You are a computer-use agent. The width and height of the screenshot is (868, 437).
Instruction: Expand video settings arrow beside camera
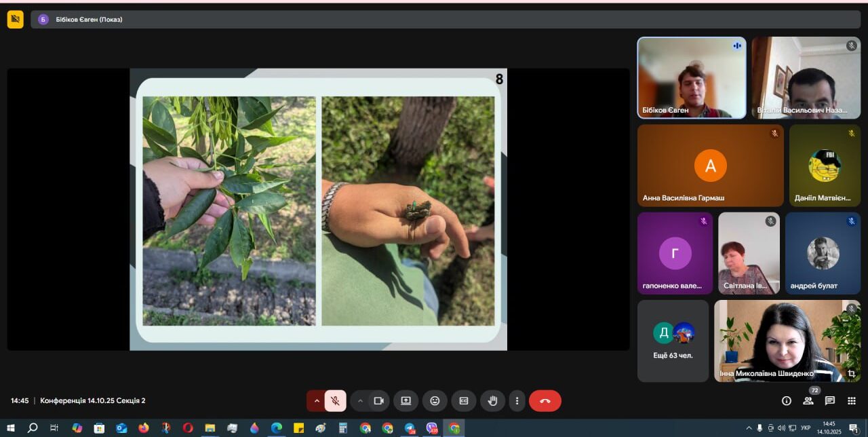360,401
